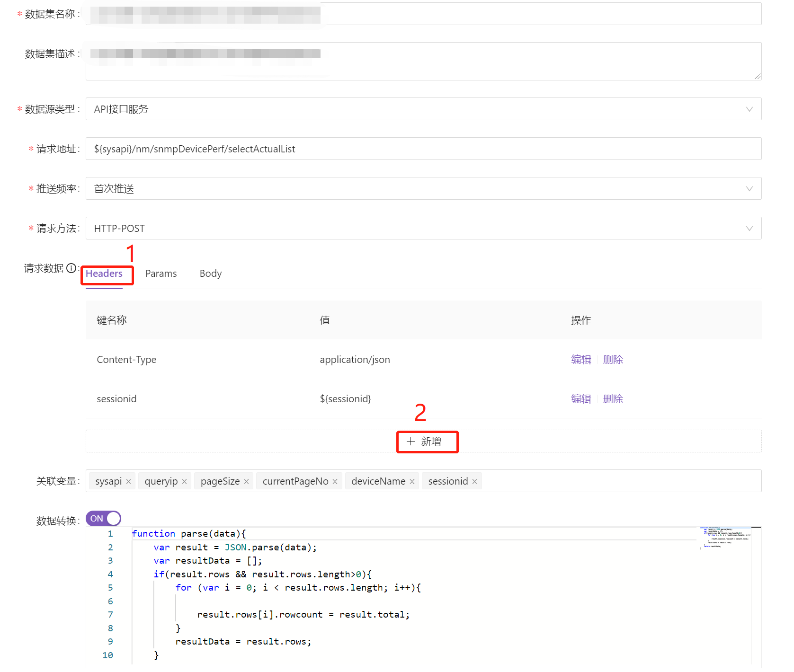Click the Content-Type key cell
The width and height of the screenshot is (794, 672).
pos(126,360)
